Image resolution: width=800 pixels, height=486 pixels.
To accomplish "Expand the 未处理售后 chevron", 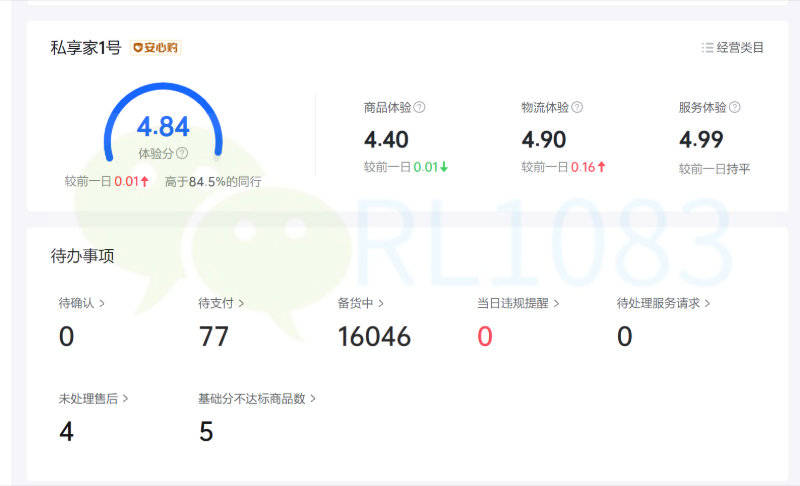I will pos(125,398).
